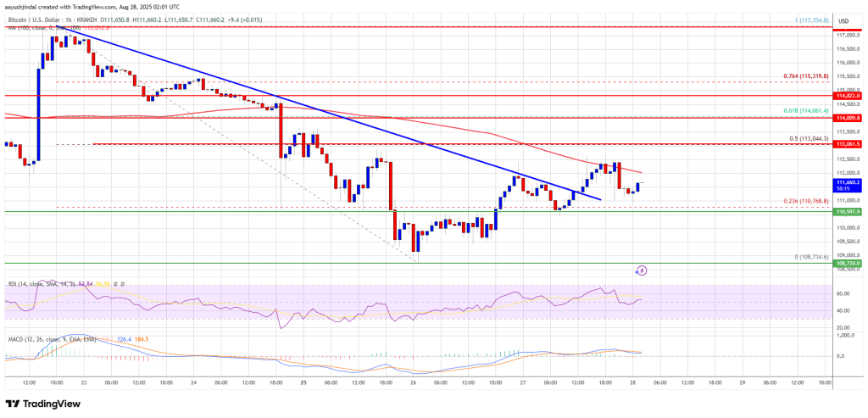This screenshot has width=868, height=418.
Task: Click the 28 date marker on time axis
Action: (x=633, y=382)
